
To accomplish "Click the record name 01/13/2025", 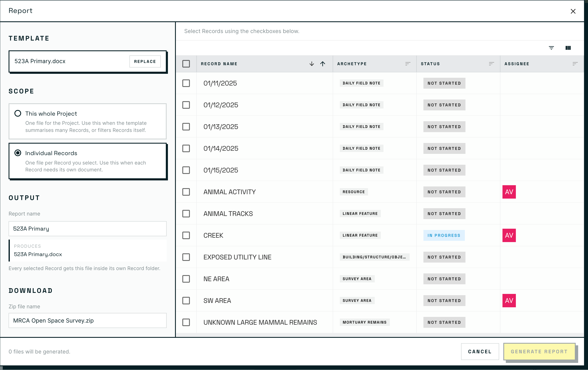I will pos(221,127).
